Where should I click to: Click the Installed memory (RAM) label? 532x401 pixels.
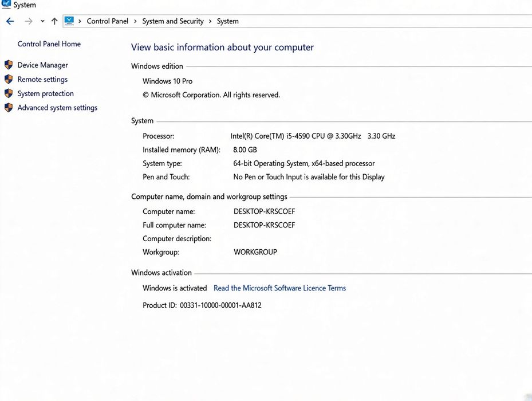pos(182,150)
